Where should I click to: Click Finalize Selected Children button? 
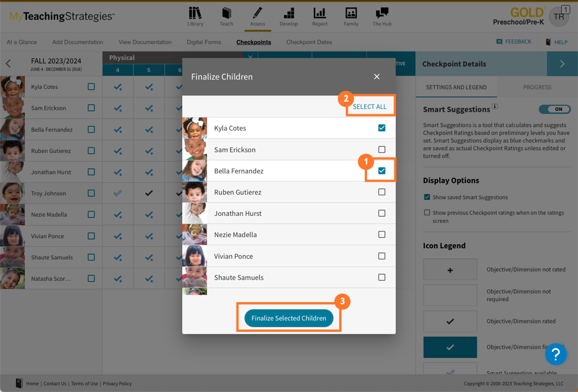tap(288, 318)
